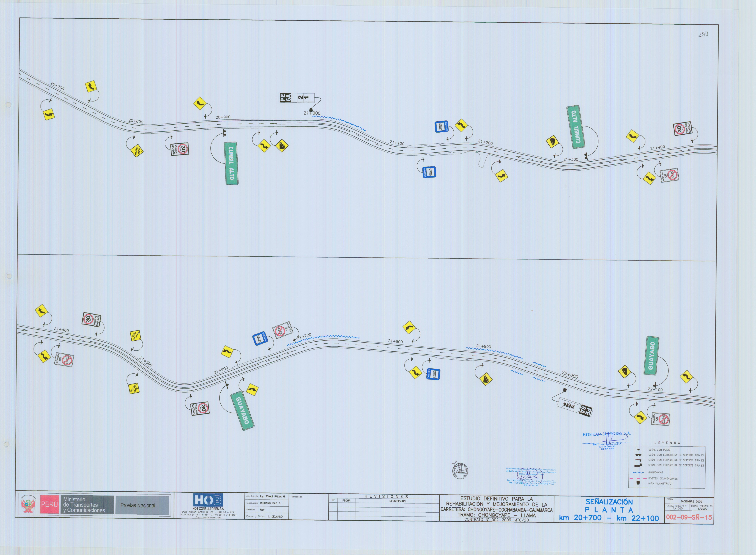756x555 pixels.
Task: Click the page number 290
Action: tap(703, 34)
